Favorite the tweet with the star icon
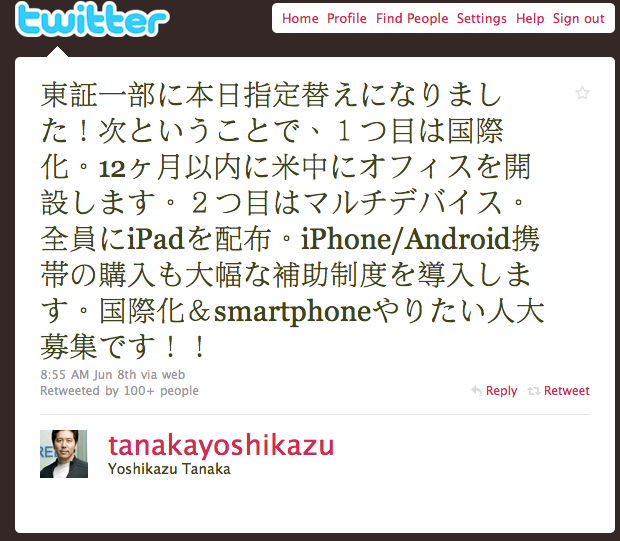The height and width of the screenshot is (541, 620). click(x=582, y=93)
